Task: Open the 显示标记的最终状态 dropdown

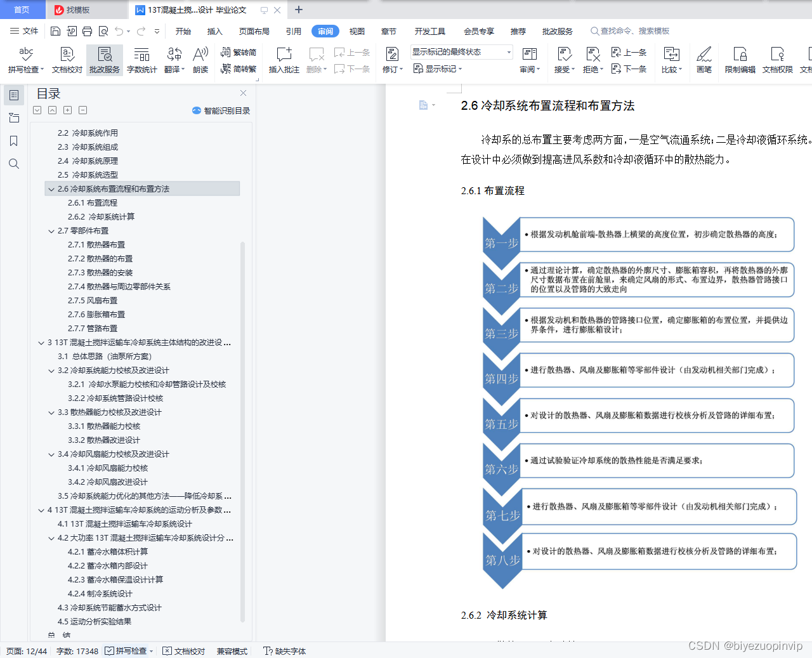Action: (x=461, y=52)
